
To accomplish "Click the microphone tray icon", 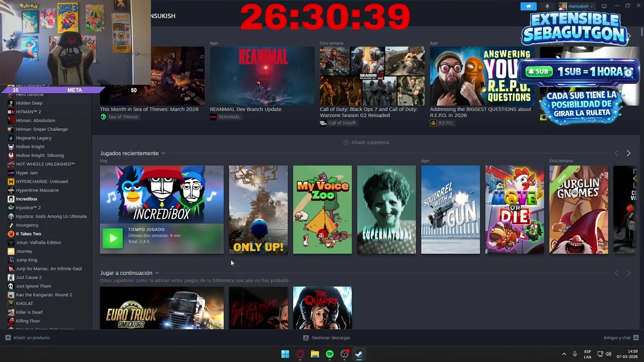I will coord(575,354).
